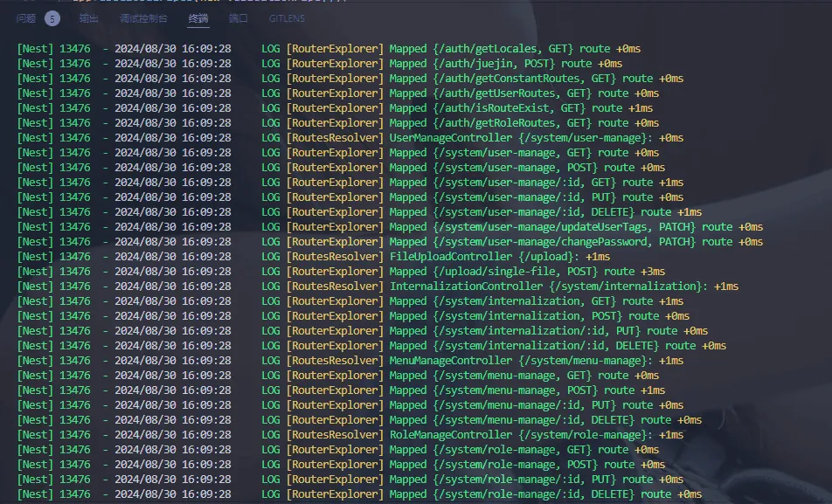
Task: Click the /system/user-manage/:id PUT route line
Action: click(350, 197)
